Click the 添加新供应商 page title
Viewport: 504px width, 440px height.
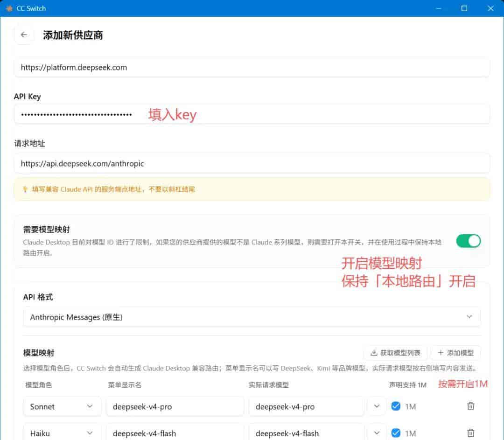point(73,35)
